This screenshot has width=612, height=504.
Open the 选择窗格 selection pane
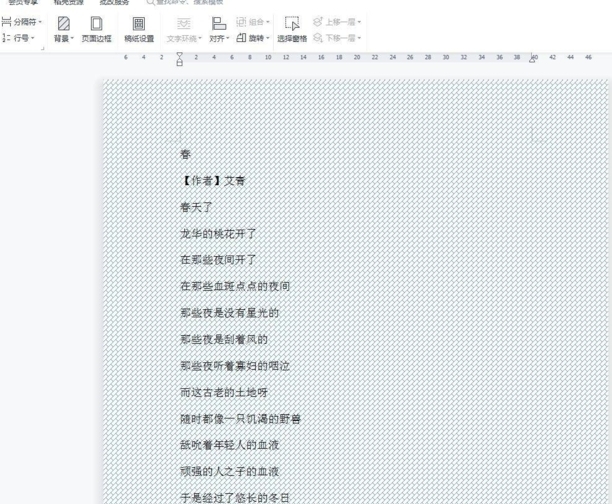(292, 29)
